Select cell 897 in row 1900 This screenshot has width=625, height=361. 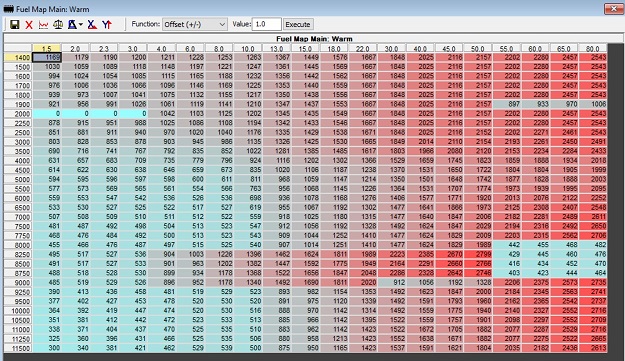[506, 104]
